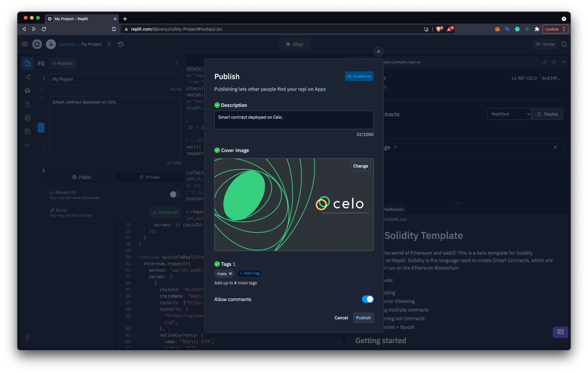Open the MathTest contract dropdown
588x373 pixels.
[x=509, y=114]
